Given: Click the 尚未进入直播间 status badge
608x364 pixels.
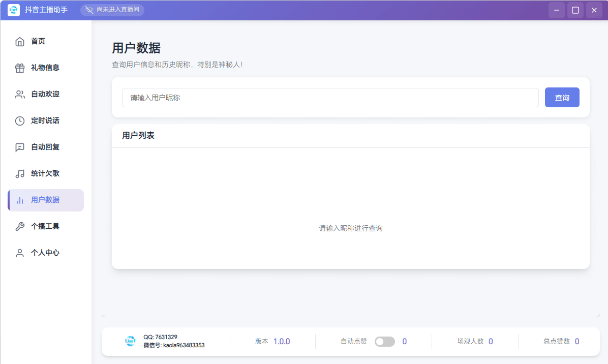Looking at the screenshot, I should 112,10.
